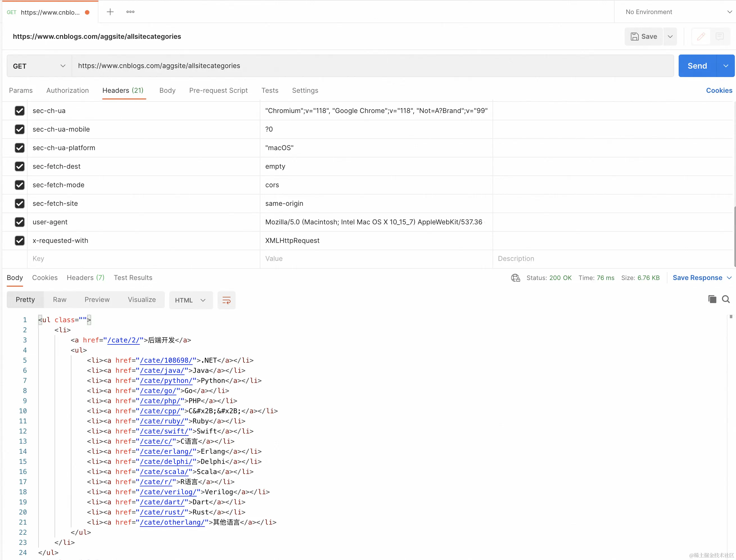
Task: Open the tab options ellipsis menu
Action: tap(130, 12)
